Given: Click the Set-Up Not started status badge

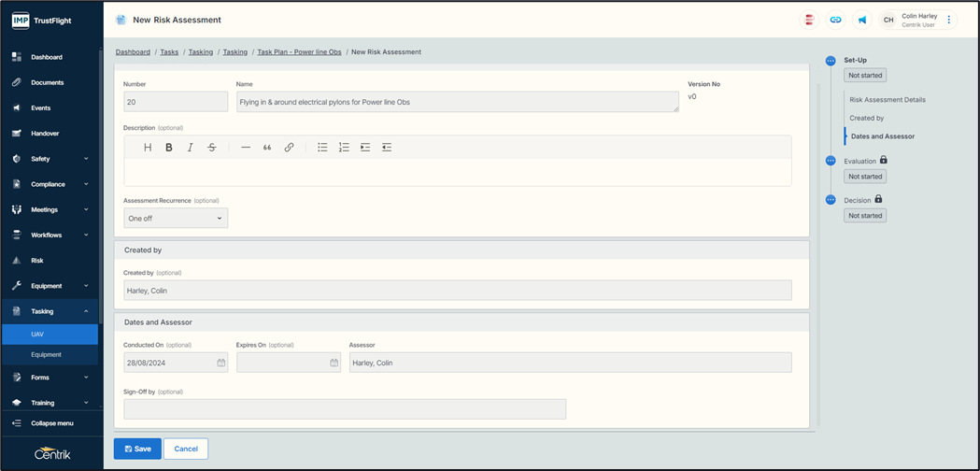Looking at the screenshot, I should (x=865, y=76).
